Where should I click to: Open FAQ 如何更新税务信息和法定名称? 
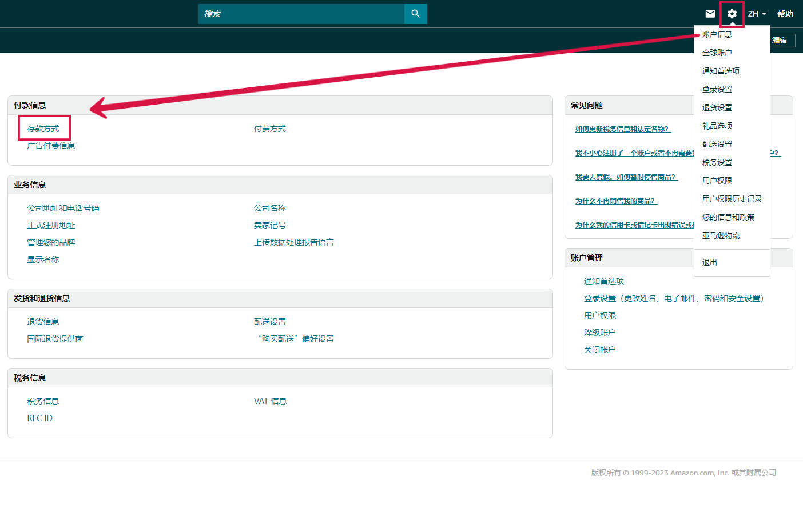coord(623,129)
